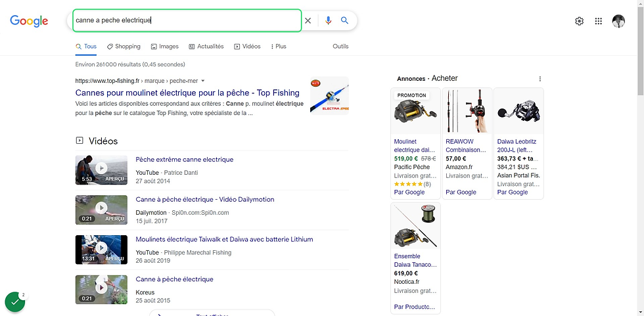
Task: Submit search with the magnifier icon
Action: [344, 20]
